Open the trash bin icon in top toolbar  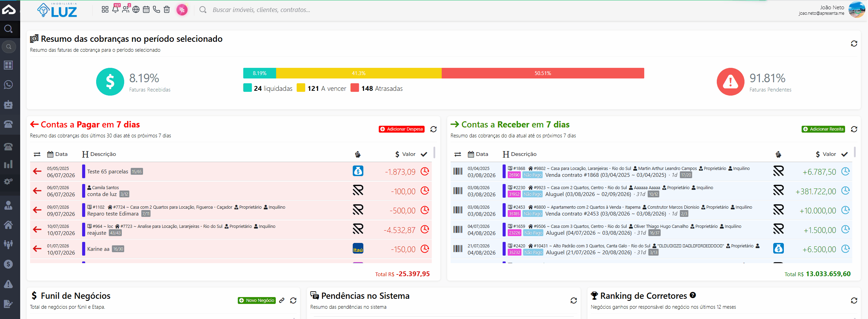167,10
